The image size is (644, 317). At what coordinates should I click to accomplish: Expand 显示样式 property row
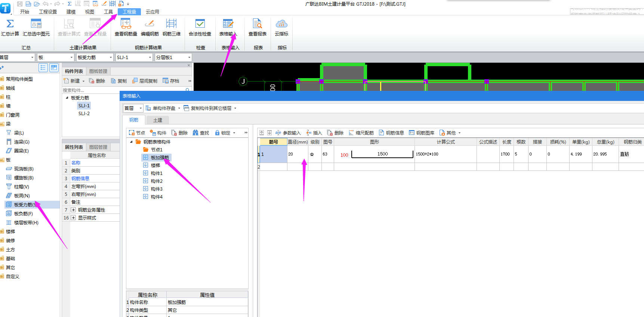[73, 218]
